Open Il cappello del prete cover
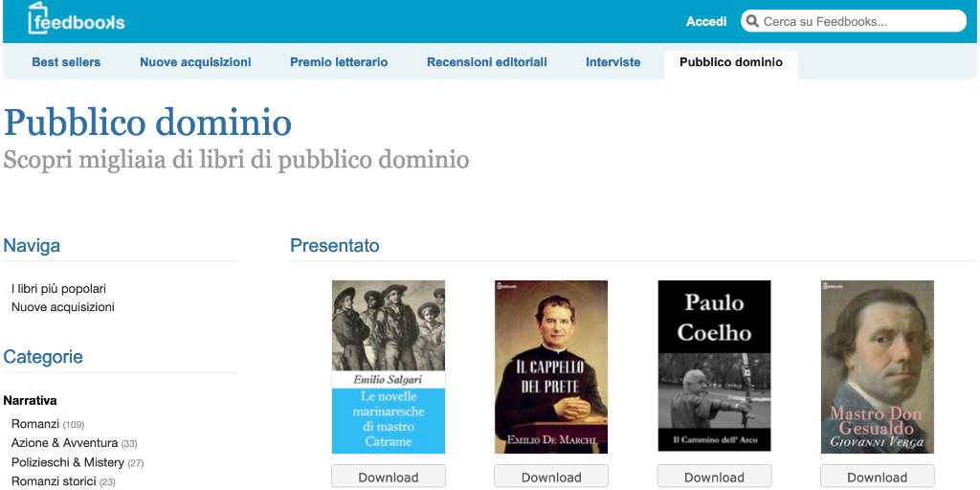The height and width of the screenshot is (490, 980). (x=551, y=367)
